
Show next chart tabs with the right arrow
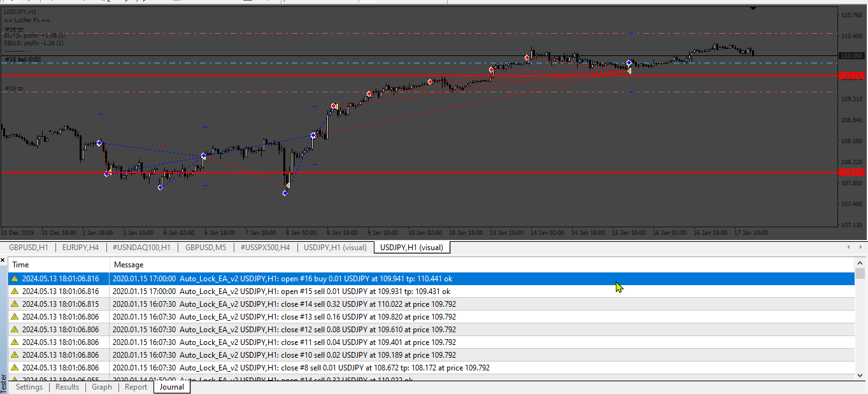coord(861,247)
